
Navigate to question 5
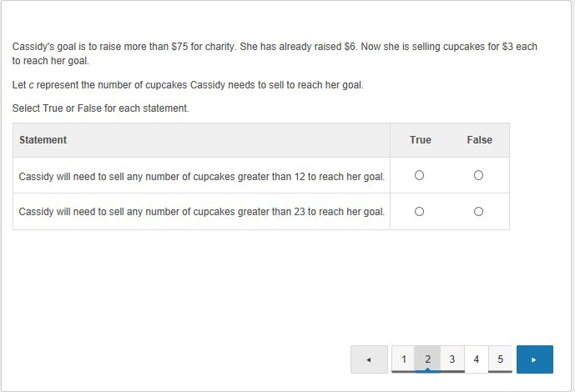(500, 359)
